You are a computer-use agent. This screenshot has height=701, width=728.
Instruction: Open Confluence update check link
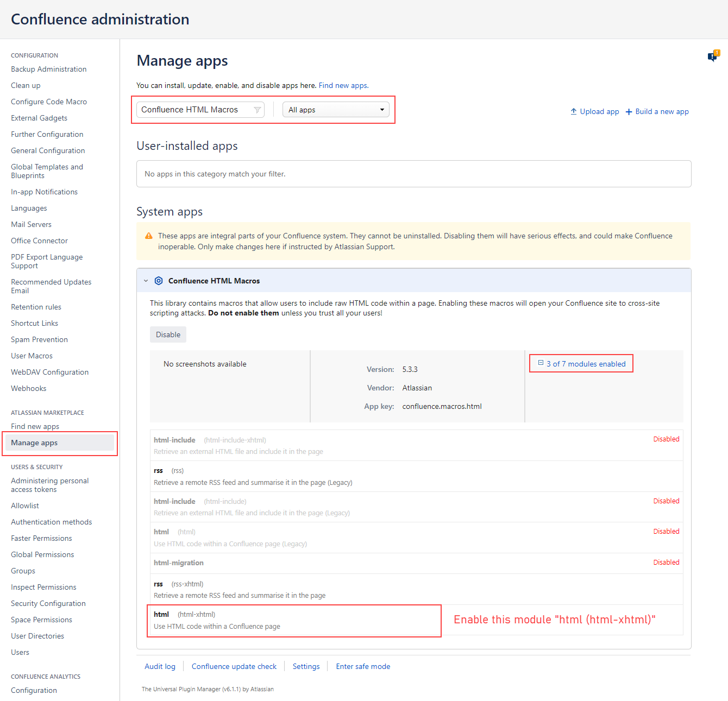[x=234, y=666]
